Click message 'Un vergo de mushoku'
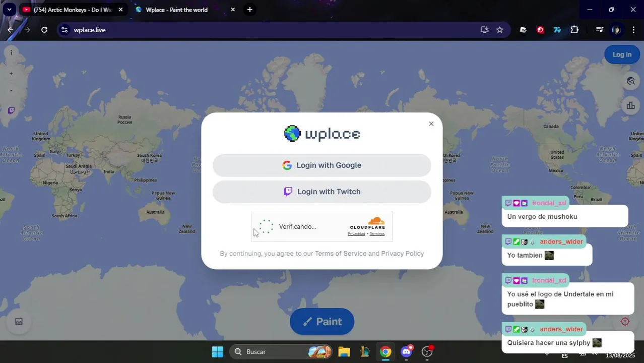This screenshot has width=644, height=363. 542,217
